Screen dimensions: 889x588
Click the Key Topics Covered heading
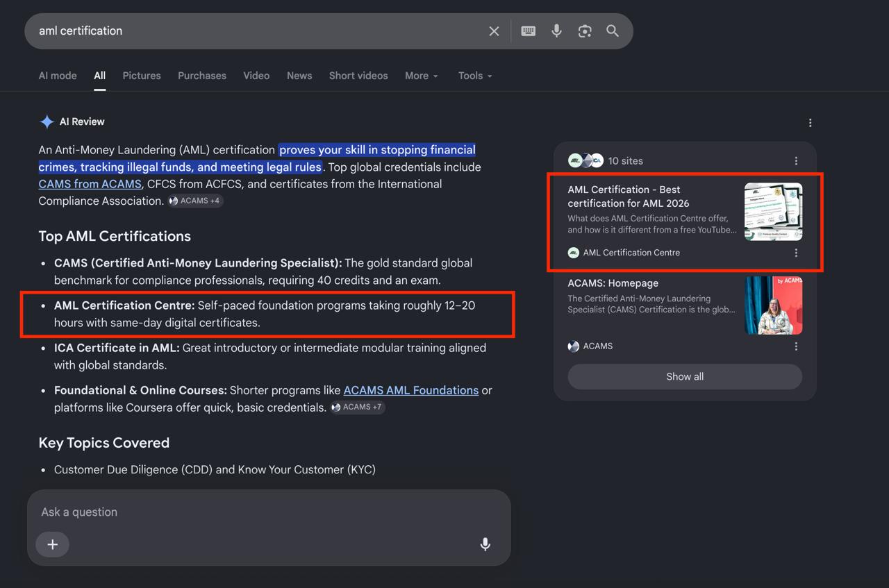click(x=104, y=443)
